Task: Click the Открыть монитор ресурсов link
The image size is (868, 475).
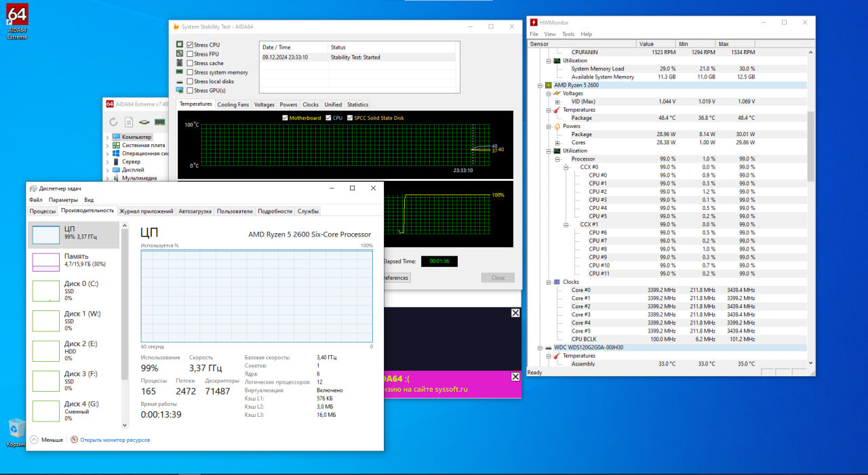Action: point(115,440)
